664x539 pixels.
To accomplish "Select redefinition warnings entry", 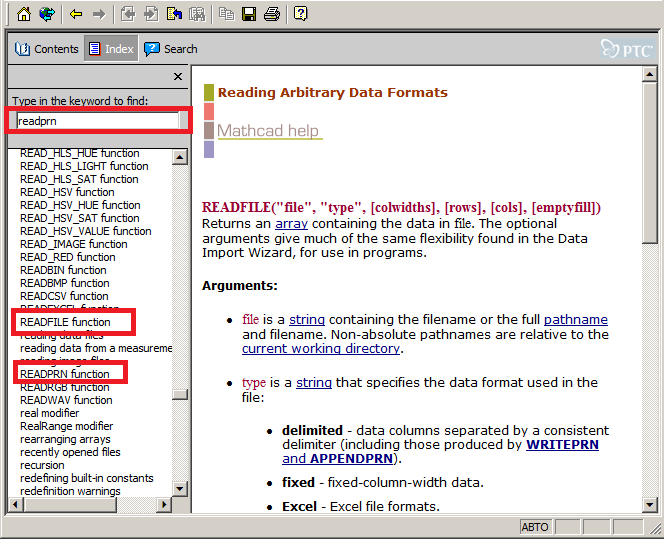I will click(70, 491).
